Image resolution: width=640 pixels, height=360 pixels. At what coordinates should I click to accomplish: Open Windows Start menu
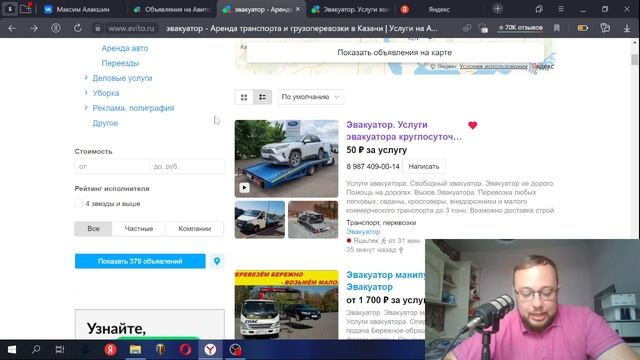tap(12, 349)
